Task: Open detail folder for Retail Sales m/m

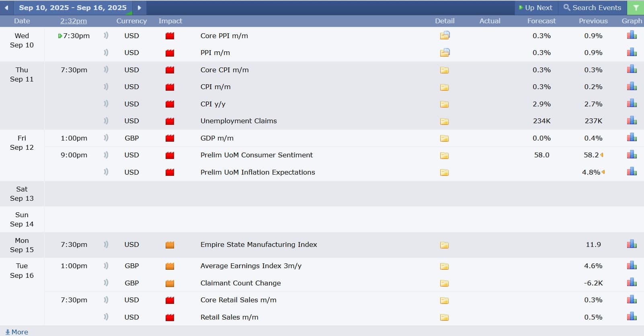Action: pyautogui.click(x=444, y=318)
